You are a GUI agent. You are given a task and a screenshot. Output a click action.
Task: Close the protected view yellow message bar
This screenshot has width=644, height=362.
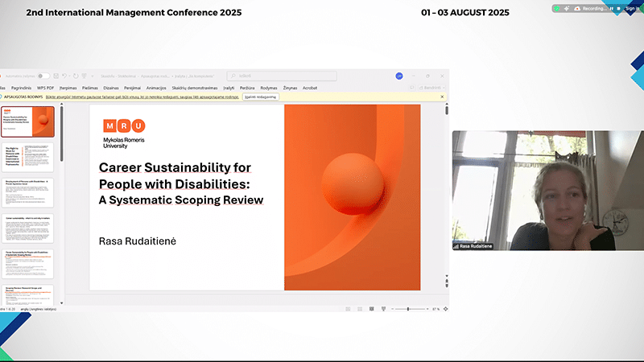tap(442, 97)
